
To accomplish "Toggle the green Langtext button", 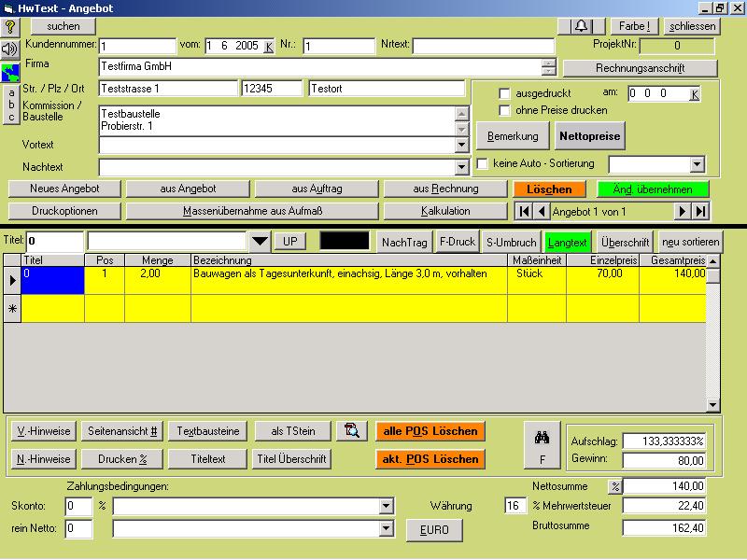I will pos(567,242).
